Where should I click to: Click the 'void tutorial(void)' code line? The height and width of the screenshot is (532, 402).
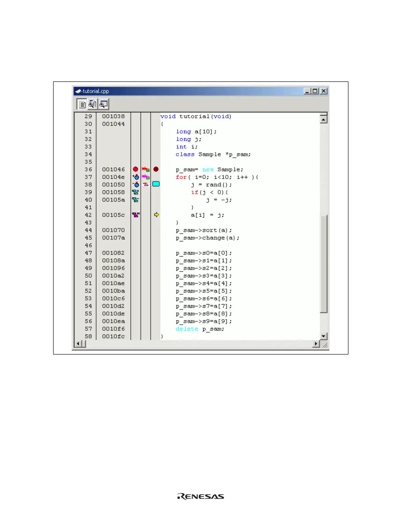point(196,116)
